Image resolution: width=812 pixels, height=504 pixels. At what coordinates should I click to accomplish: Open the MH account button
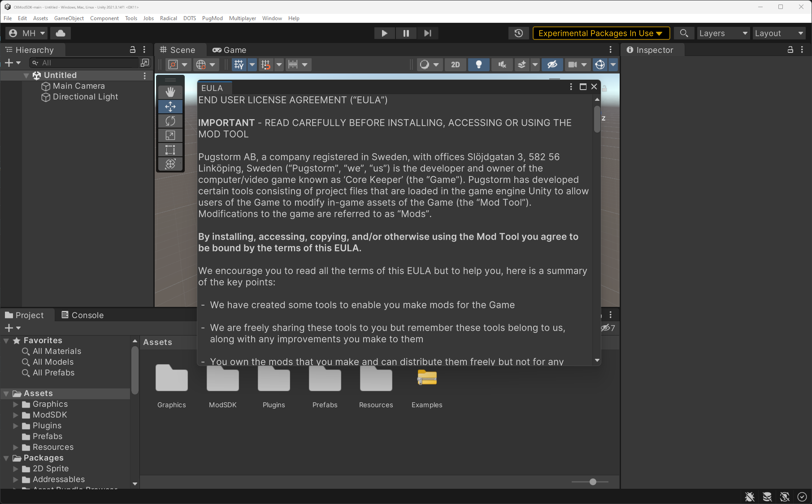(x=27, y=33)
